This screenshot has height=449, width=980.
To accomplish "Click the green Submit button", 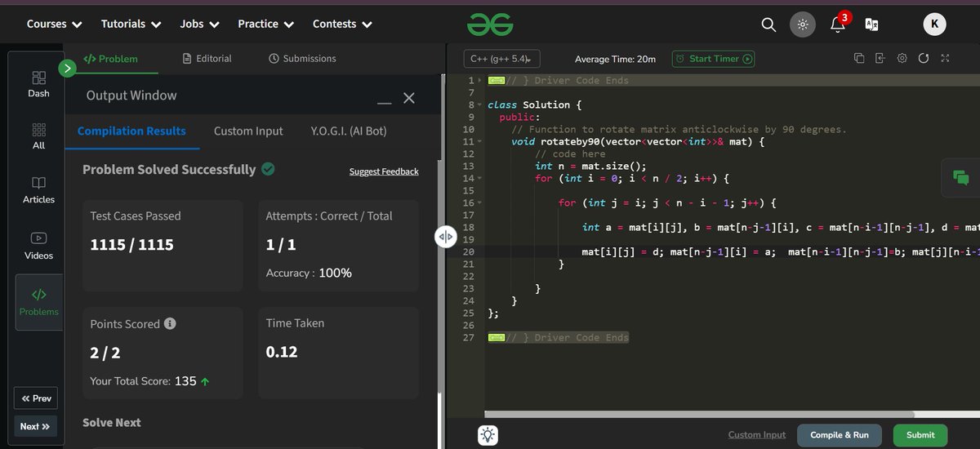I will pos(920,435).
